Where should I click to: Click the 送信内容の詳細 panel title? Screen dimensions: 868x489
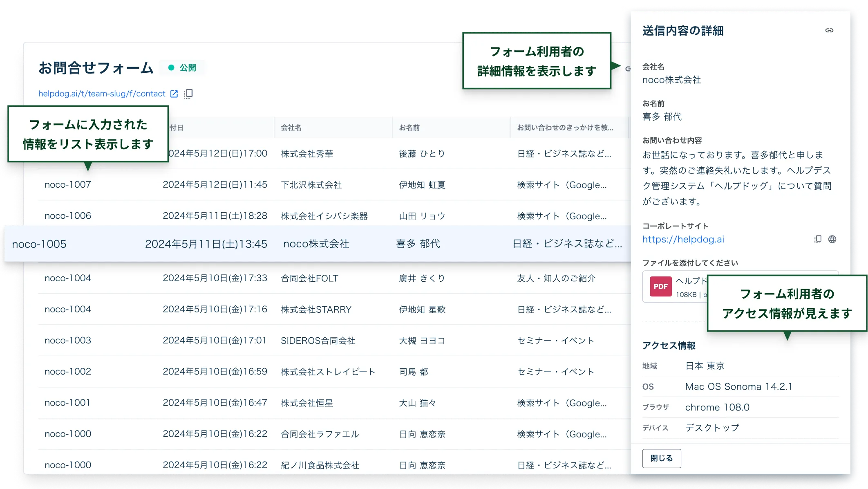click(683, 31)
